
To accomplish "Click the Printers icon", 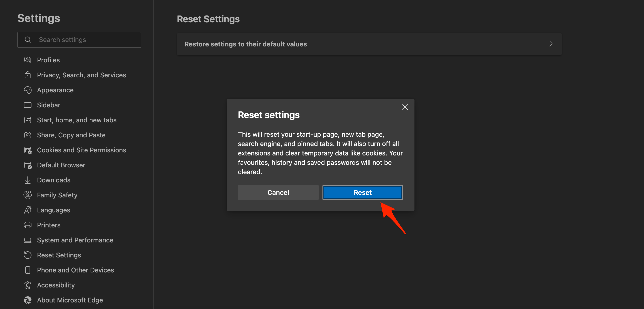I will tap(28, 225).
